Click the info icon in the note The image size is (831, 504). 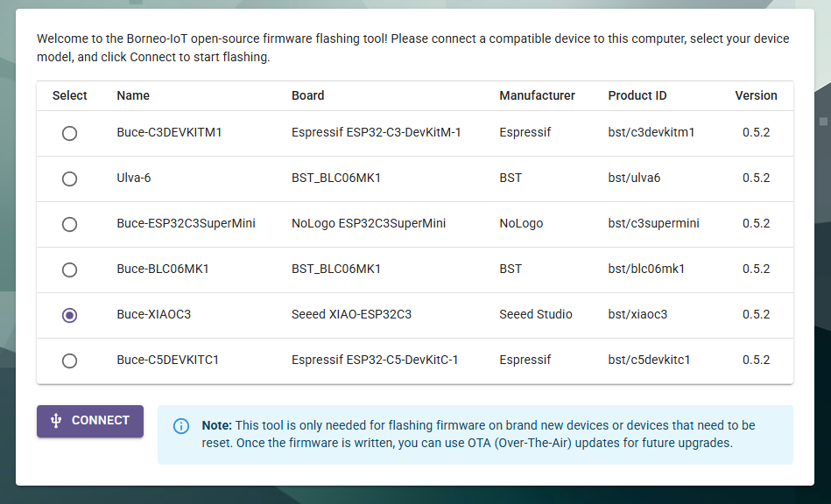[181, 426]
